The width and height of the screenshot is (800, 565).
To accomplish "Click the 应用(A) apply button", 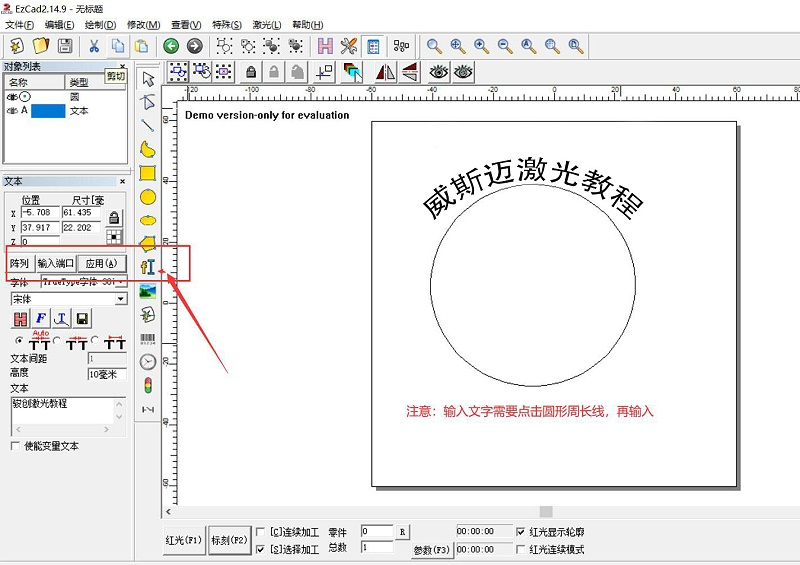I will point(102,263).
